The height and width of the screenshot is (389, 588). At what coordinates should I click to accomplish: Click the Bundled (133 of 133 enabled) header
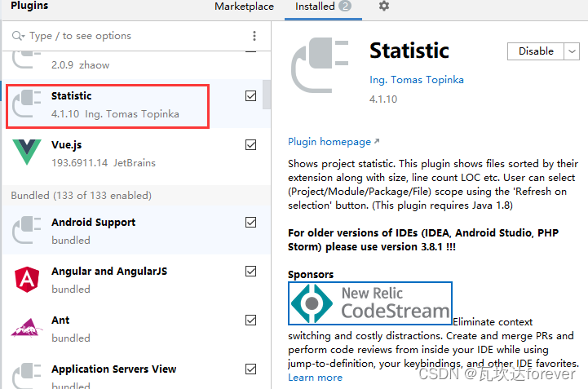(136, 196)
